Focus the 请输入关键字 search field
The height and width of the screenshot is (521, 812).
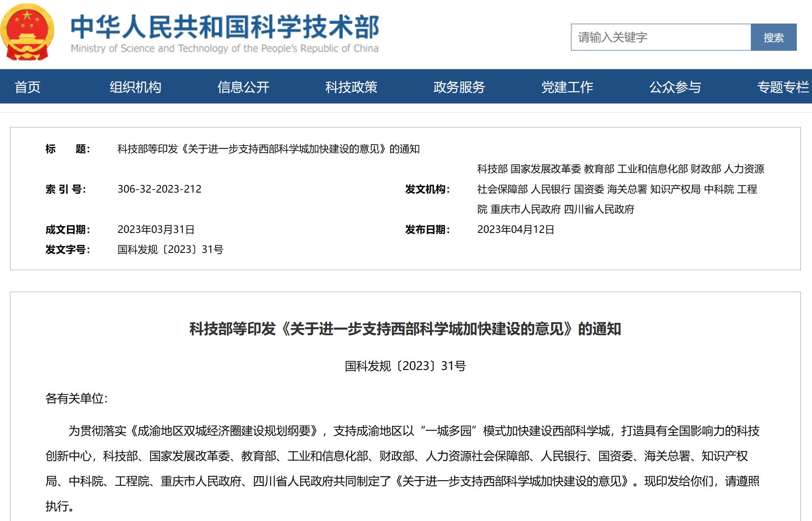[x=661, y=37]
